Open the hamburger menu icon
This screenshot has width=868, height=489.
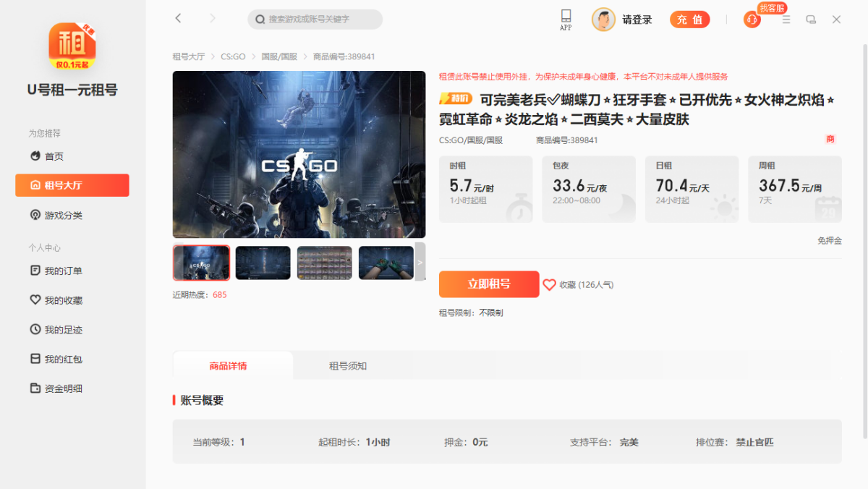pyautogui.click(x=786, y=20)
